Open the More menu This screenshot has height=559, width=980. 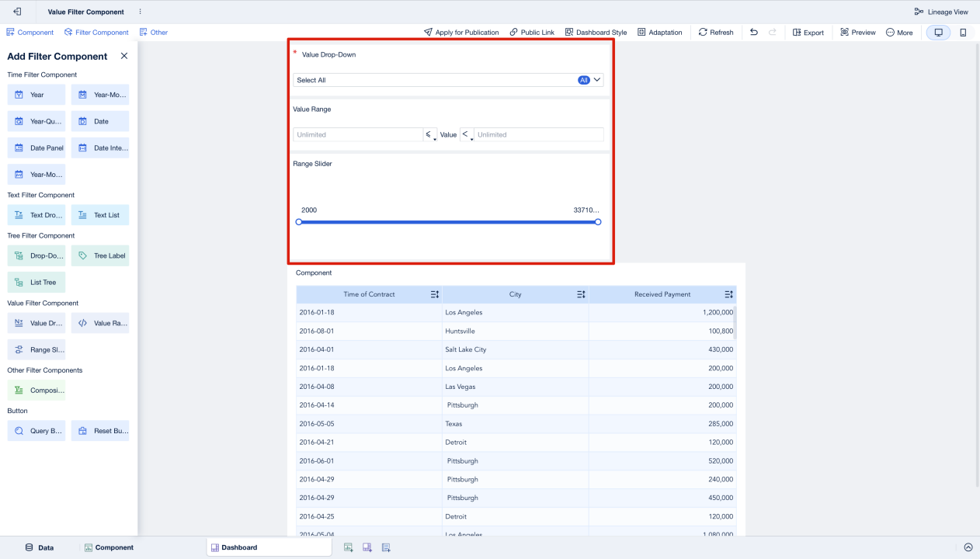pyautogui.click(x=899, y=33)
